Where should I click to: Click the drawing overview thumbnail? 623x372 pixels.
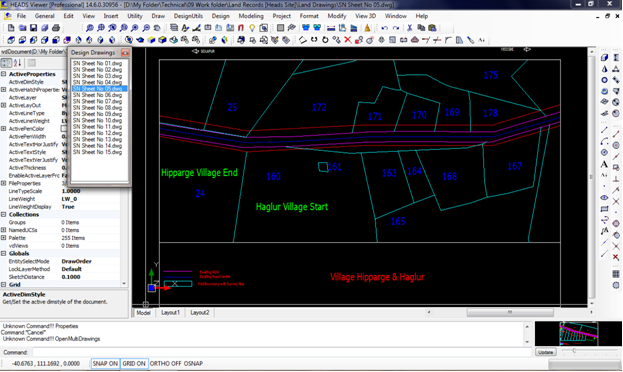[x=578, y=333]
